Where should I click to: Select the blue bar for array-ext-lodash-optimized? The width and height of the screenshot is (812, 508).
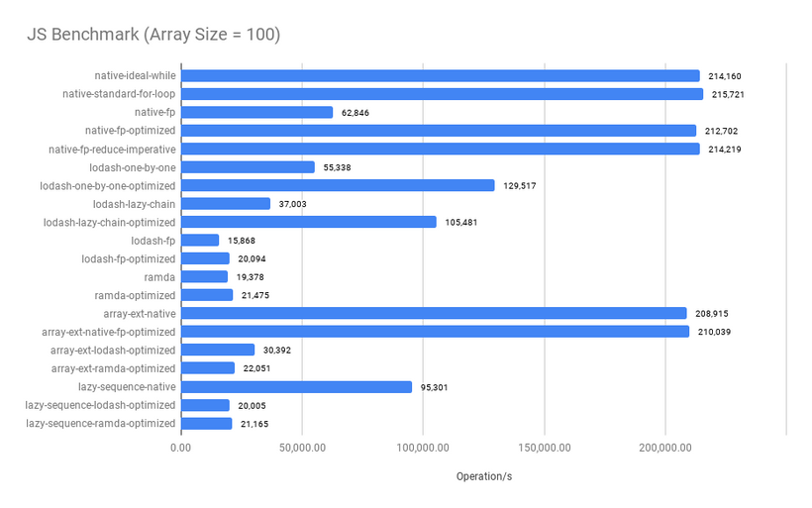click(218, 351)
